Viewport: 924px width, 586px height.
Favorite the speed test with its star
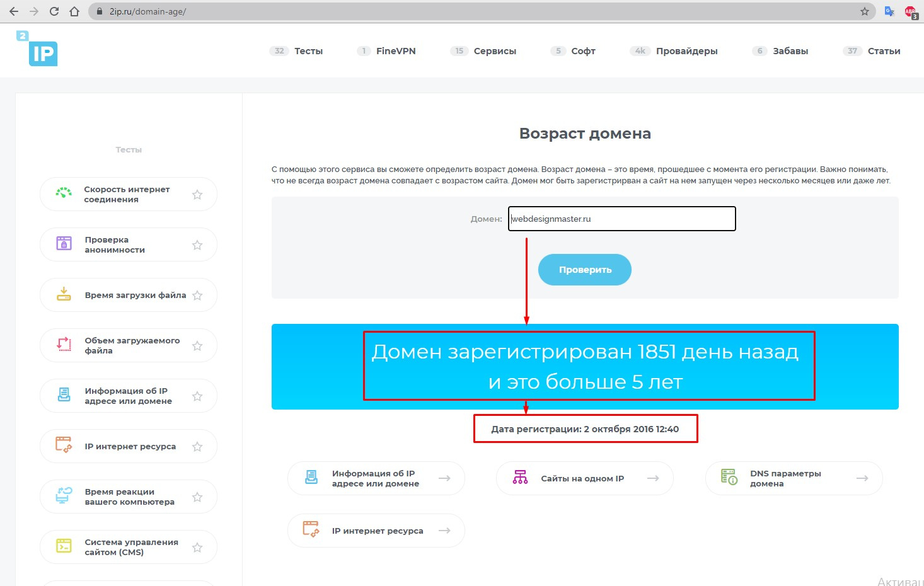point(197,195)
